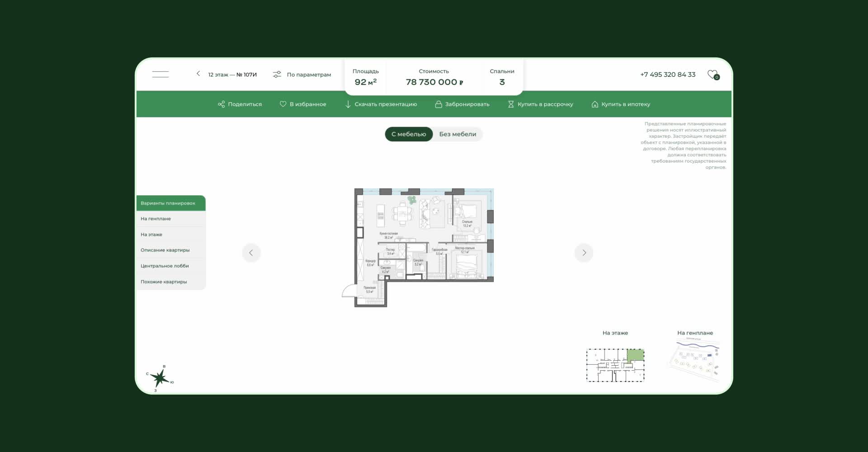Show the previous floor plan layout

[x=251, y=253]
